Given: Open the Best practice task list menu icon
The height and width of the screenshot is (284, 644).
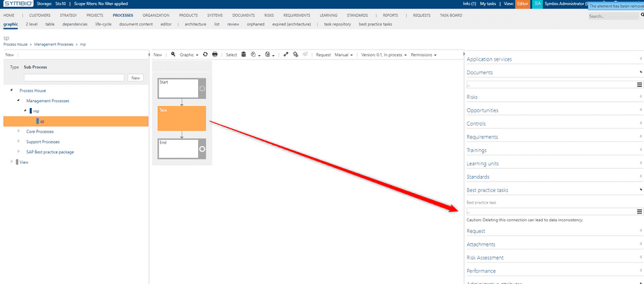Looking at the screenshot, I should (x=639, y=211).
